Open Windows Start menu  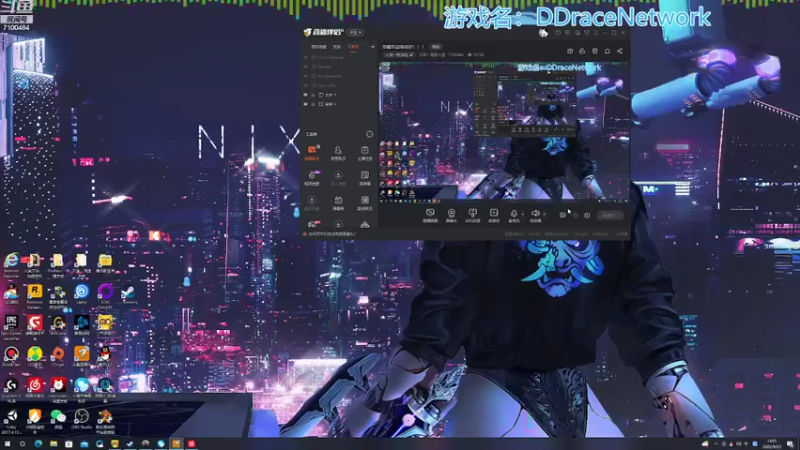click(x=7, y=444)
